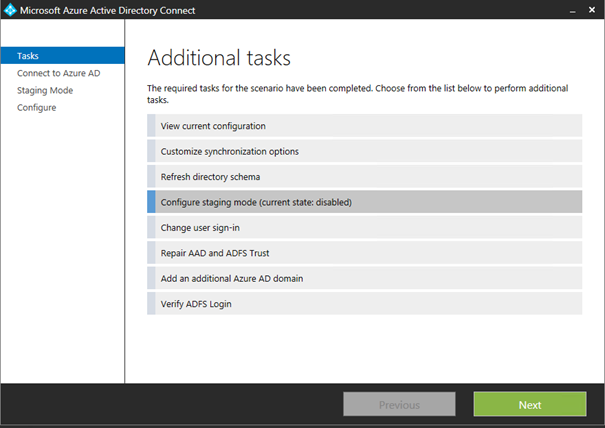Minimize the Azure AD Connect window
The image size is (605, 428).
(573, 10)
